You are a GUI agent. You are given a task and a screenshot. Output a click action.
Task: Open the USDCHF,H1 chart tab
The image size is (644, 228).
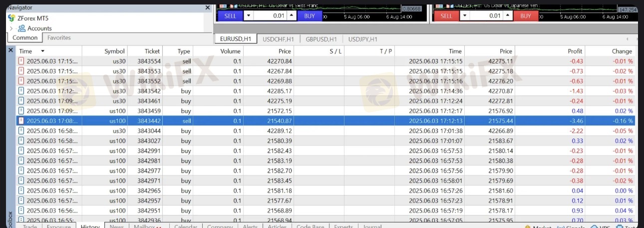point(279,39)
